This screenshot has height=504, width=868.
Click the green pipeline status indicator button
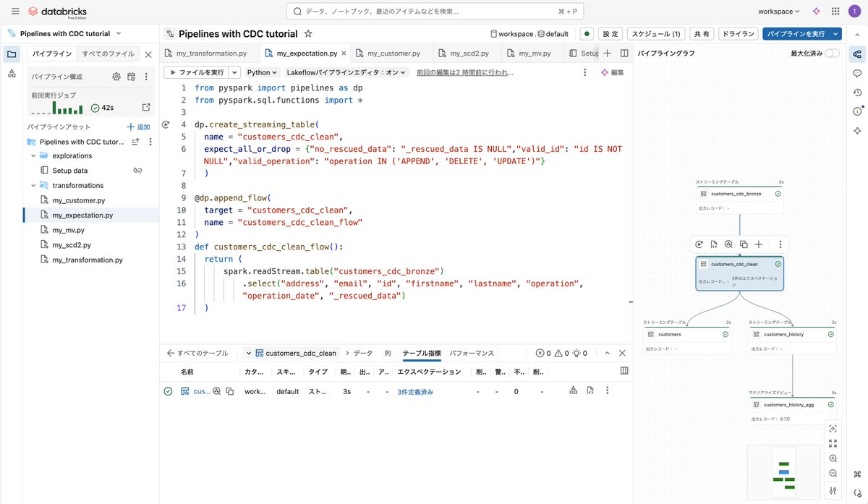click(586, 34)
